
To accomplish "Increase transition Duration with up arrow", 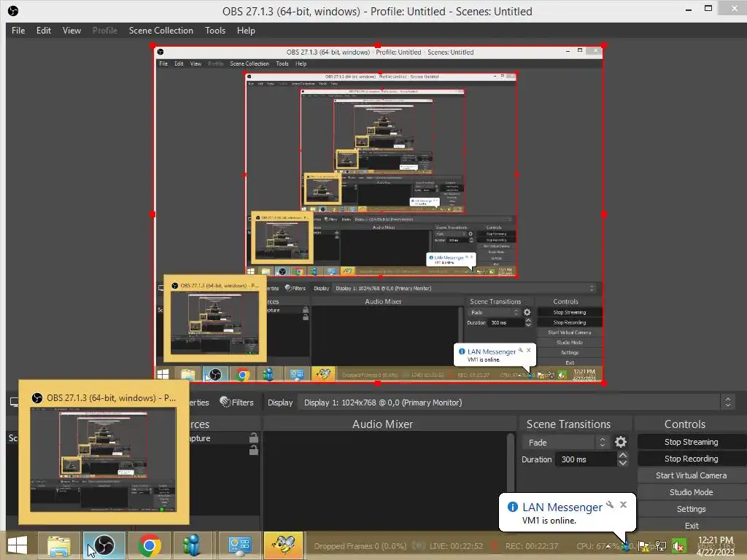I will pos(623,455).
